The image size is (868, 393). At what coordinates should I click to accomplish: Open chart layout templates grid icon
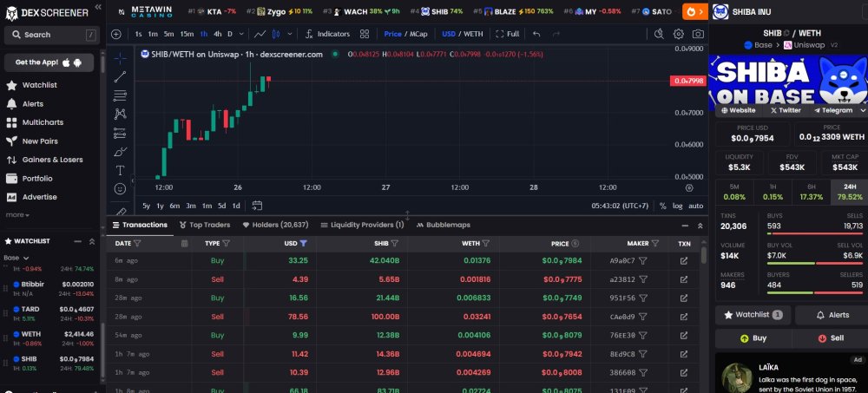(365, 34)
